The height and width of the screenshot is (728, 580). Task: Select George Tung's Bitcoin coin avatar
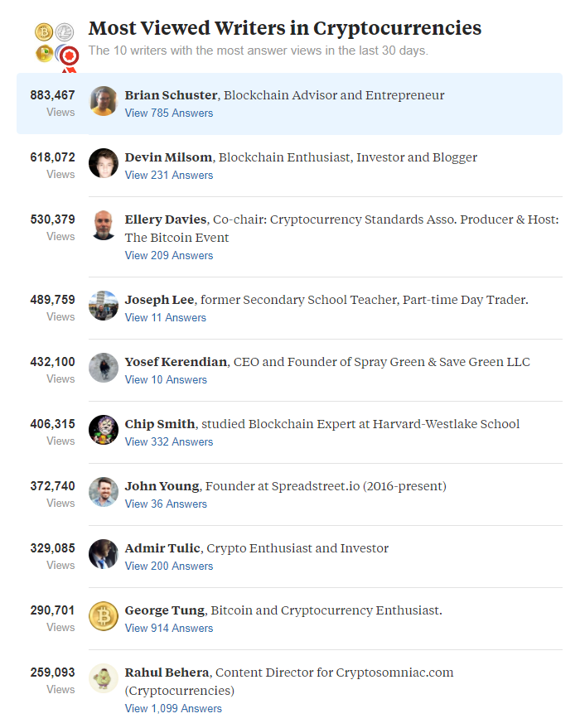[x=104, y=616]
